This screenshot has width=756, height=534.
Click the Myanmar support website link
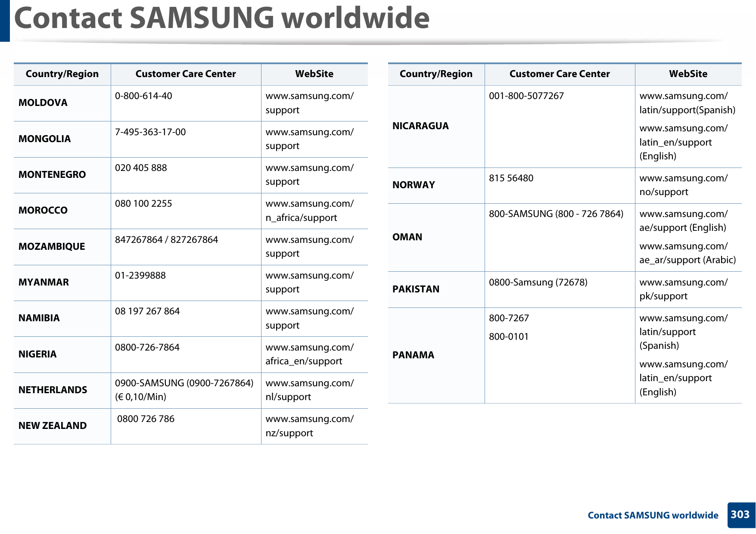point(309,283)
